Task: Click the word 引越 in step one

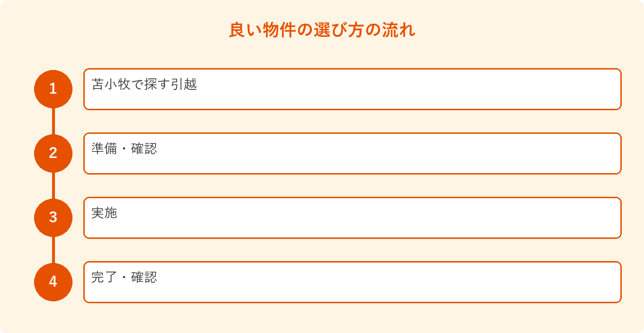Action: pos(184,85)
